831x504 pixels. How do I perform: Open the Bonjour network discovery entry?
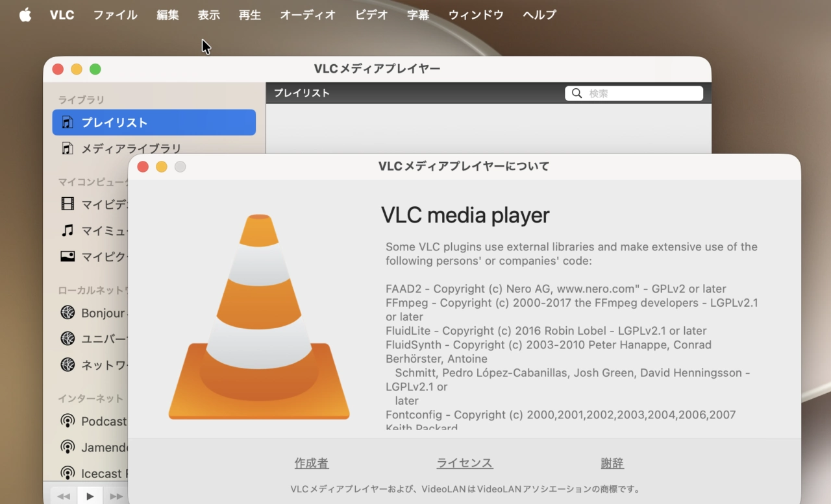pos(94,313)
